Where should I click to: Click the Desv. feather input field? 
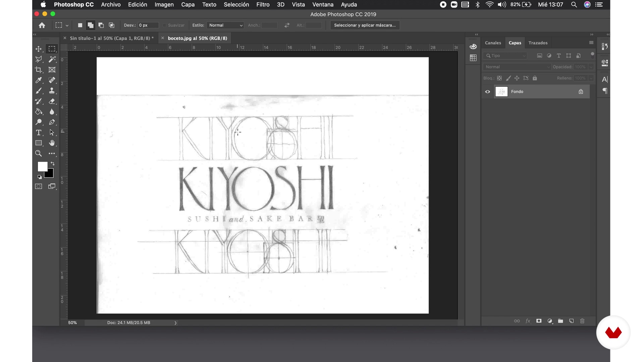pos(148,25)
